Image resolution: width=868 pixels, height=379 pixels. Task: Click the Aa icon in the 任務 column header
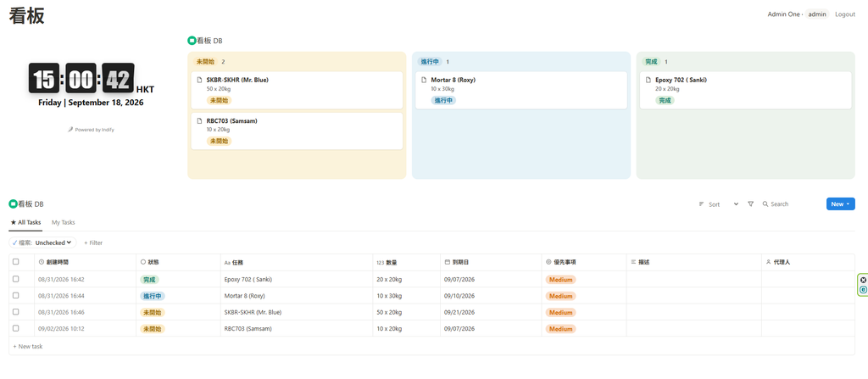pos(227,263)
